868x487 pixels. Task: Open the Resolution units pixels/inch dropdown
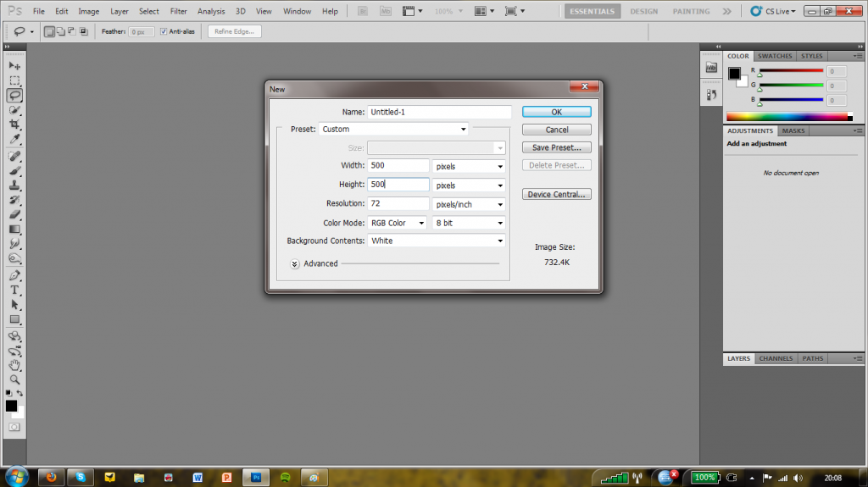[x=469, y=204]
